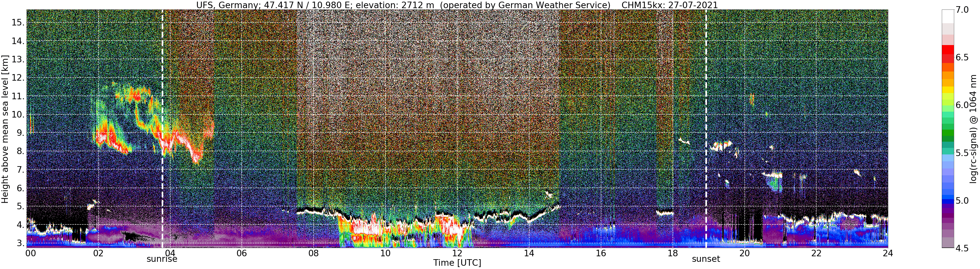This screenshot has height=269, width=980.
Task: Click the dashed sunset line on plot
Action: (706, 129)
